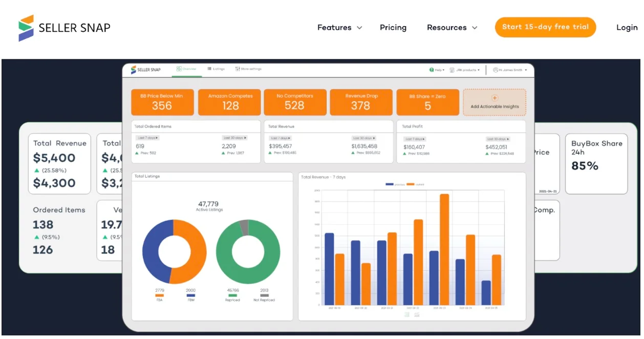Open the BB Price Below Min insight card
Screen dimensions: 644x339
[x=162, y=102]
